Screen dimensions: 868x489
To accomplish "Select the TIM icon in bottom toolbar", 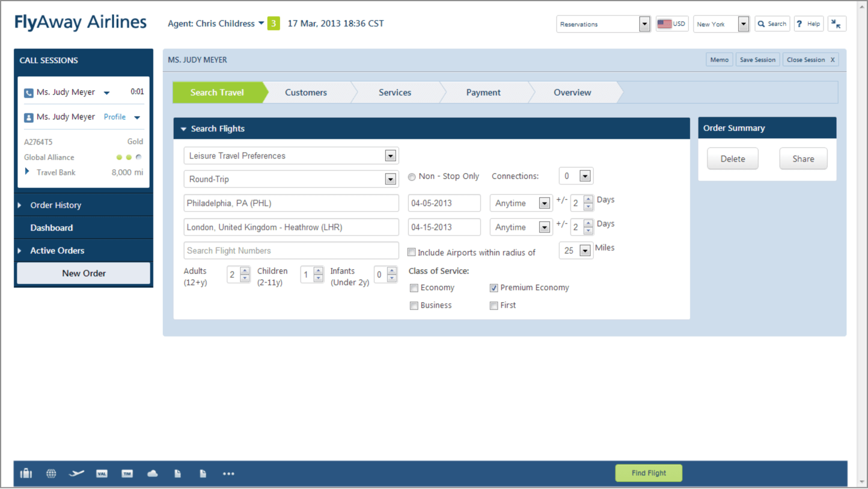I will (x=127, y=473).
